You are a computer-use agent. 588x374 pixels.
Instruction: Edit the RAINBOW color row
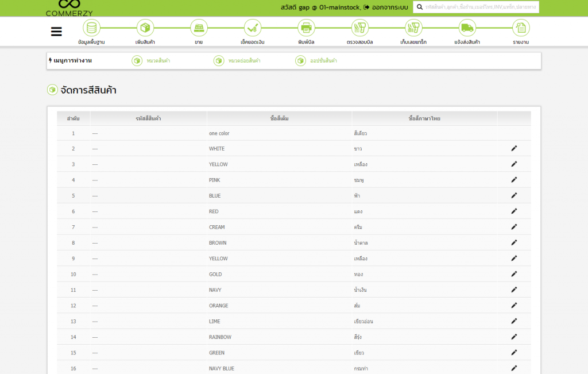point(514,337)
